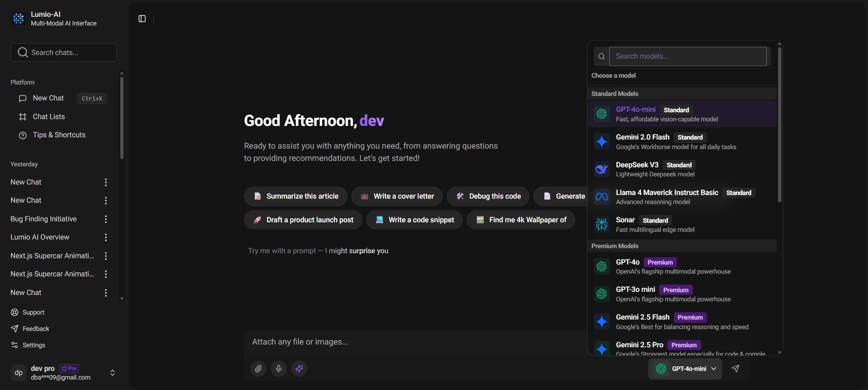Click the message input area

tap(415, 342)
